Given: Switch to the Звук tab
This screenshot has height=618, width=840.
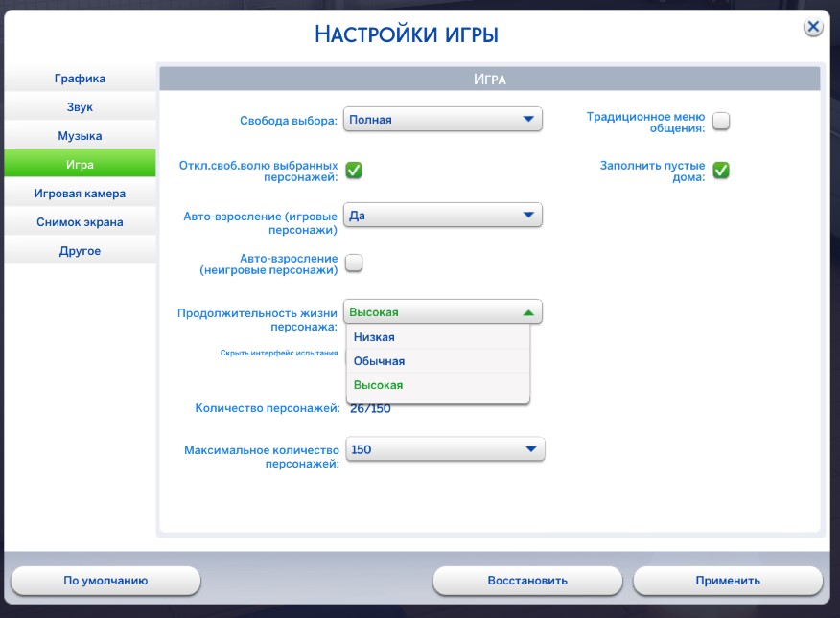Looking at the screenshot, I should click(x=80, y=107).
